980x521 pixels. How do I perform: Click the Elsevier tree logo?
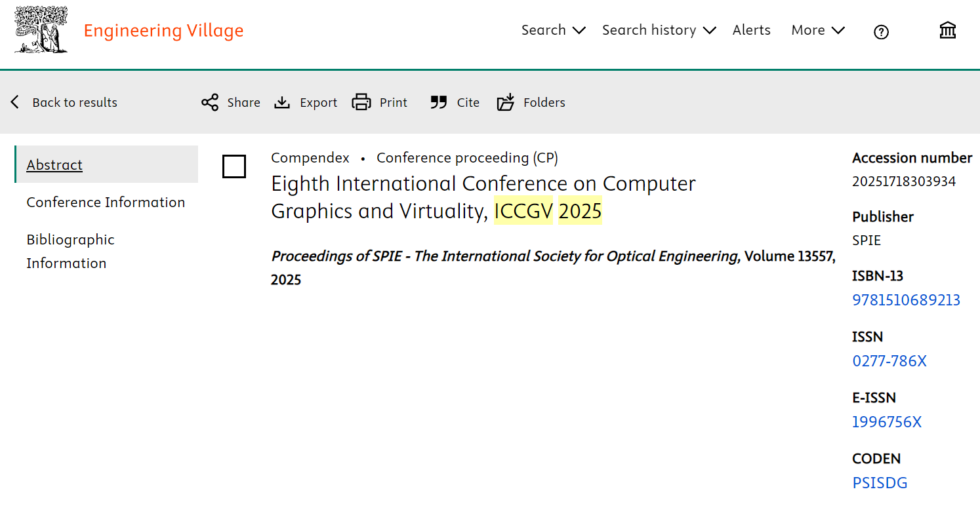coord(41,30)
